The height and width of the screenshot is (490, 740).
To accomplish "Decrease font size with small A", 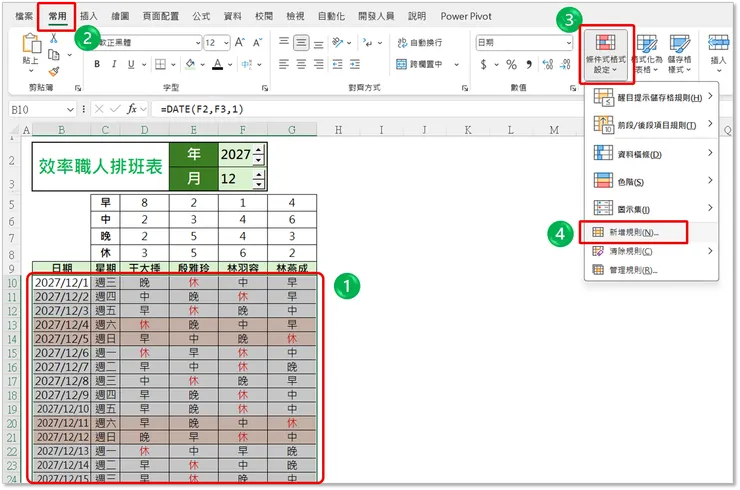I will [257, 42].
